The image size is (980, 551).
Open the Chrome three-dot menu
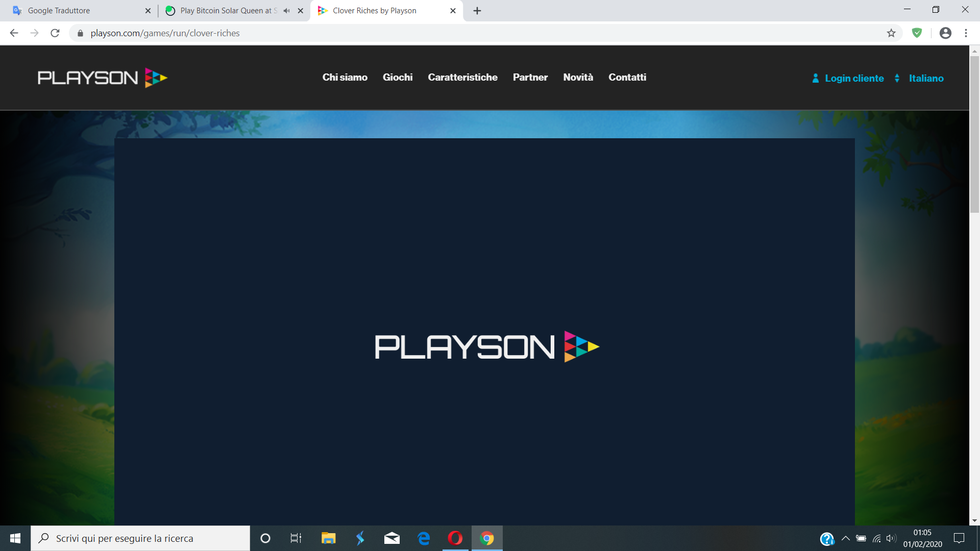tap(966, 33)
